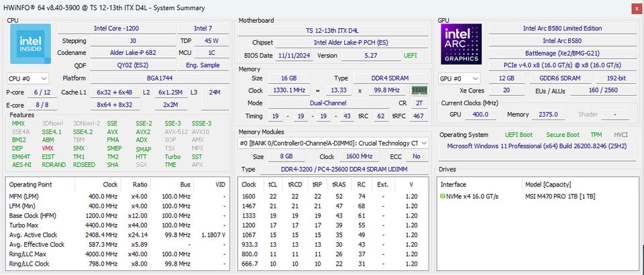Click the DDR4-3200 / PC4-25600 type field
Viewport: 644px width, 275px height.
(344, 170)
